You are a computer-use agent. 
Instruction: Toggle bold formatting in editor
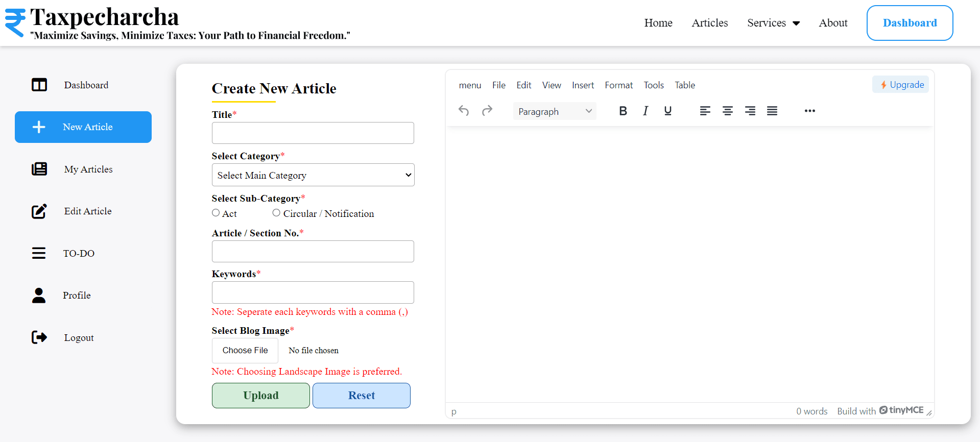click(623, 111)
